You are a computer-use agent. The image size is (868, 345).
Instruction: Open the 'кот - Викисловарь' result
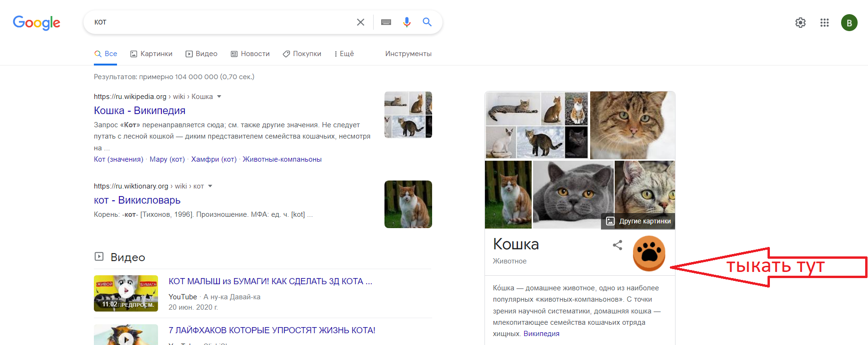coord(137,200)
